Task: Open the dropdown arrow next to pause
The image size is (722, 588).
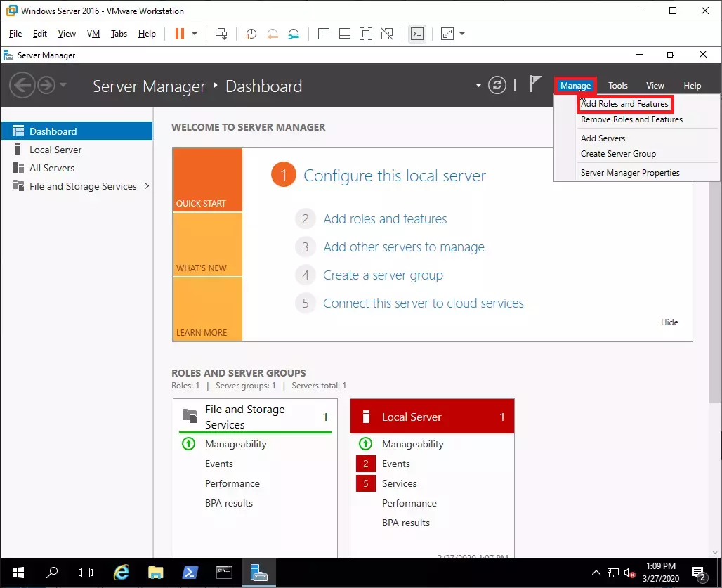Action: pyautogui.click(x=195, y=34)
